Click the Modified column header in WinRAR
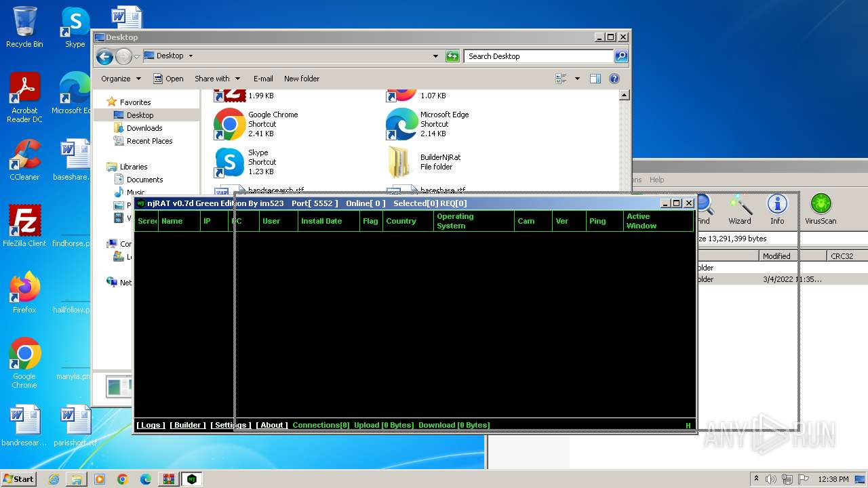 (792, 256)
